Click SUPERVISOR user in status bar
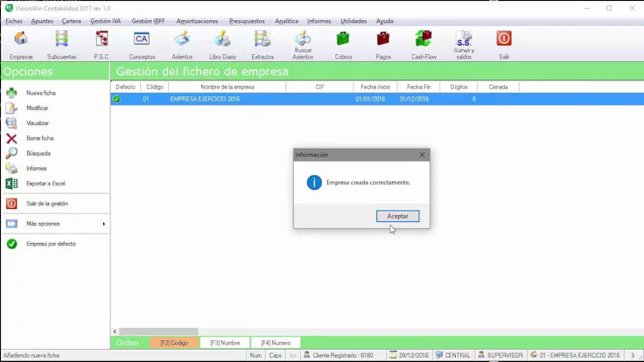644x362 pixels. tap(500, 355)
